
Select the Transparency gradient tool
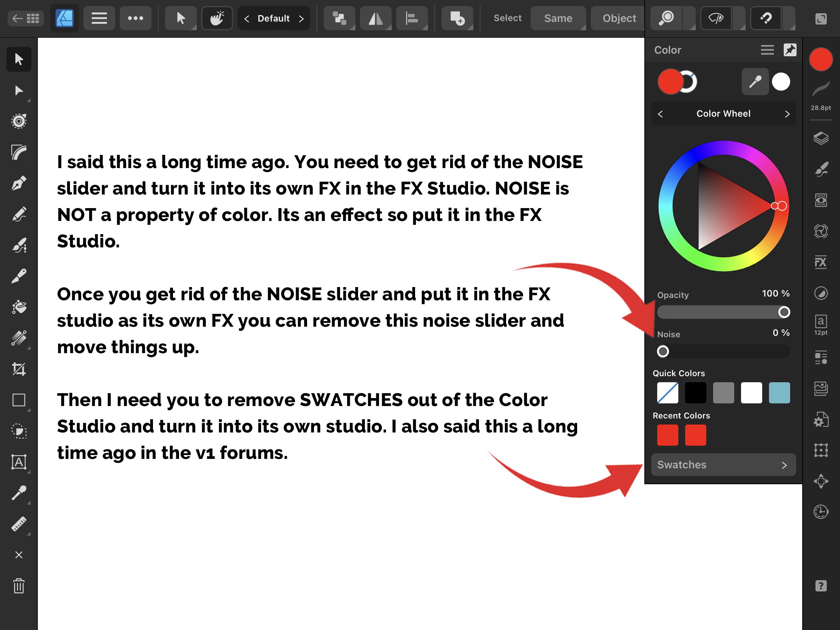click(x=19, y=338)
